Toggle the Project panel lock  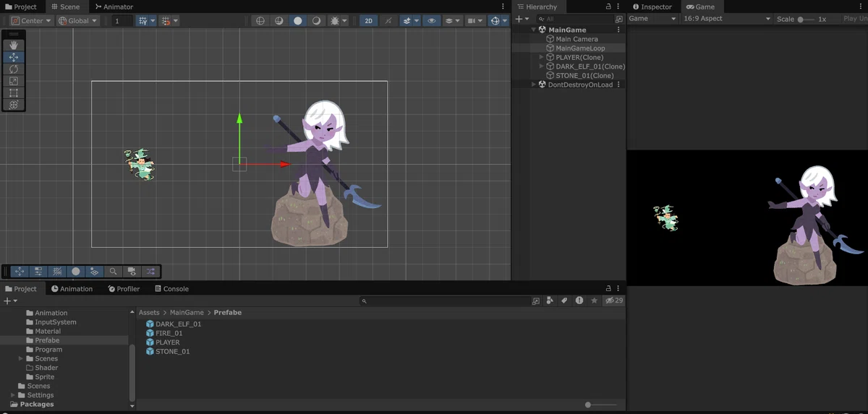pos(609,288)
